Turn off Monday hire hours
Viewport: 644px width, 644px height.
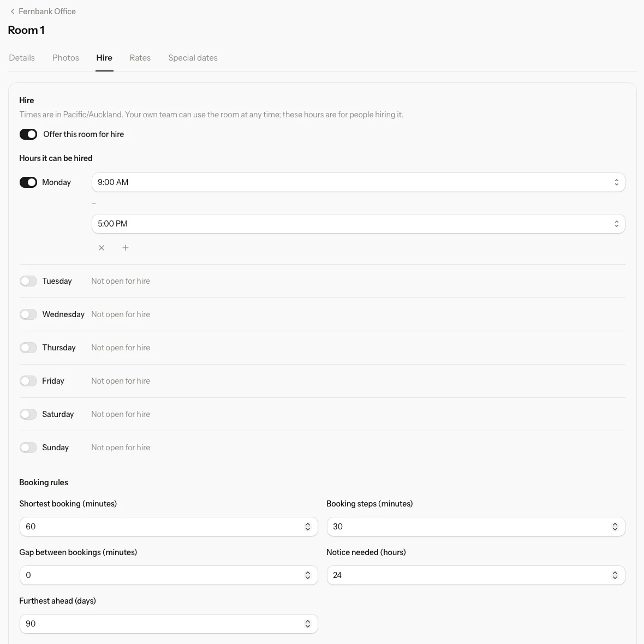[28, 182]
